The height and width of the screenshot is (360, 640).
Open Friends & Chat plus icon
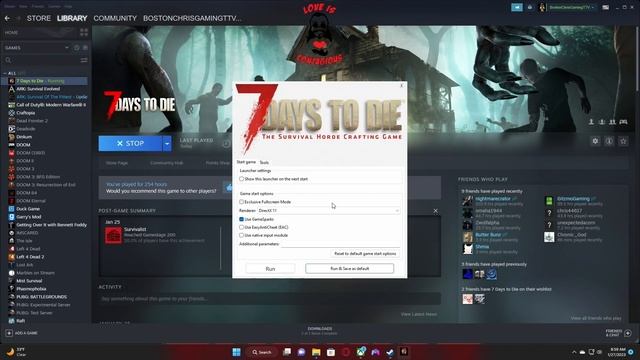628,333
